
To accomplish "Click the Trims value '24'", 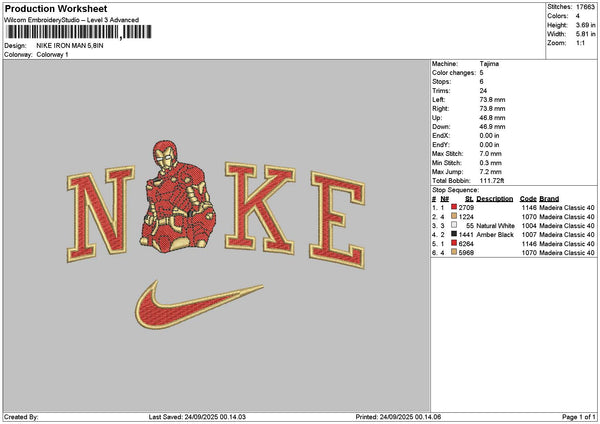I will click(x=483, y=91).
